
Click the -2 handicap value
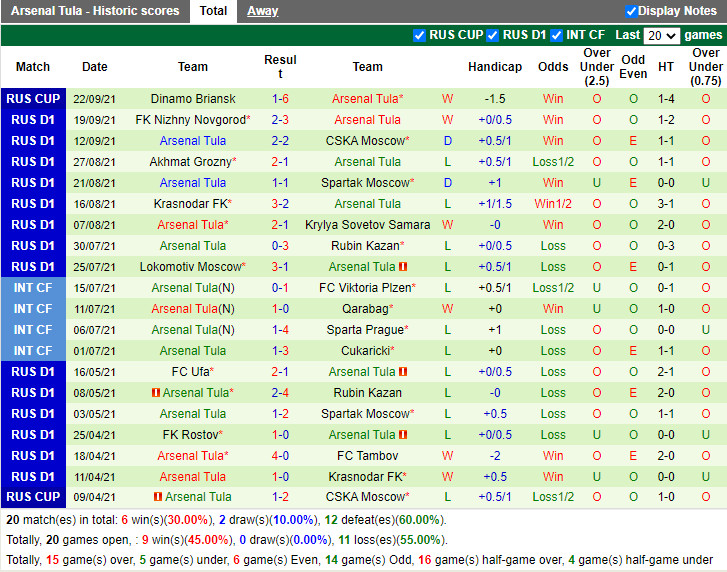coord(495,456)
